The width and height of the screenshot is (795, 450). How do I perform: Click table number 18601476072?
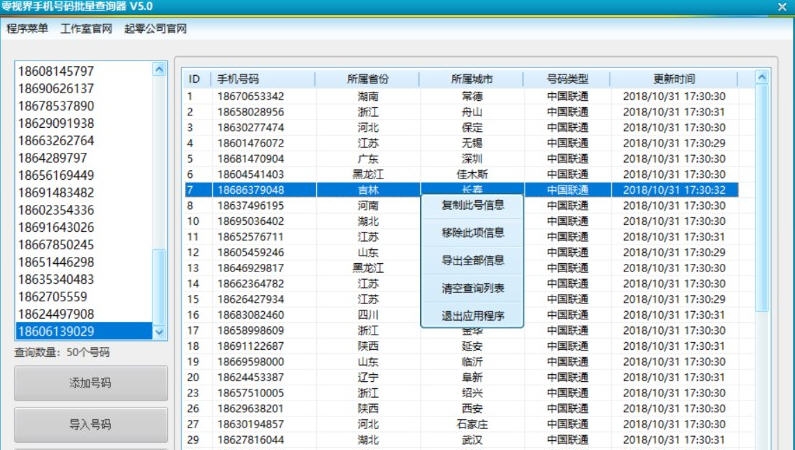250,143
